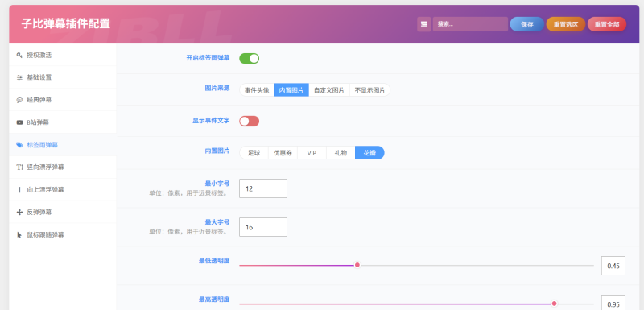Open the 向上漂浮弹幕 section
This screenshot has width=644, height=310.
(x=63, y=190)
